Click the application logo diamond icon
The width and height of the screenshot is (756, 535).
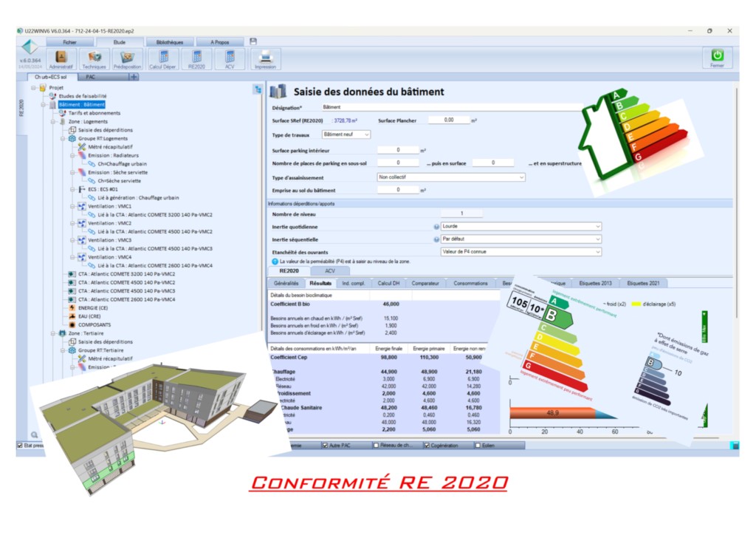coord(30,47)
